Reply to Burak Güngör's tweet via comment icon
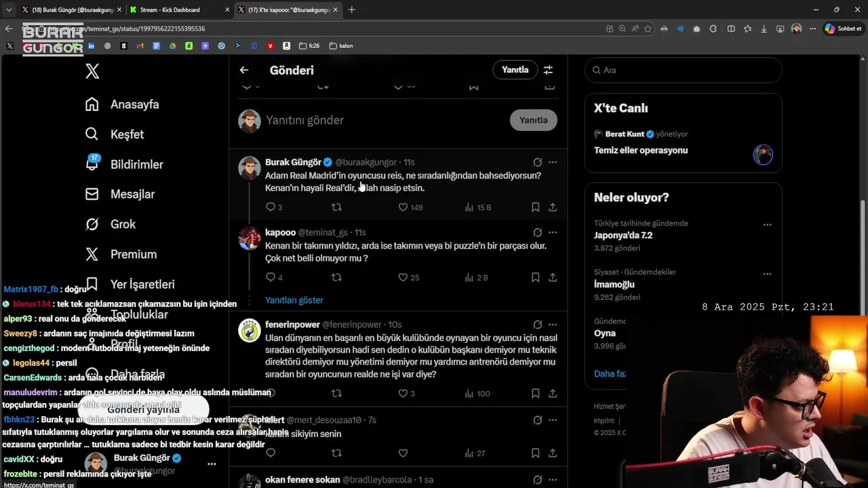This screenshot has width=868, height=488. click(x=271, y=207)
